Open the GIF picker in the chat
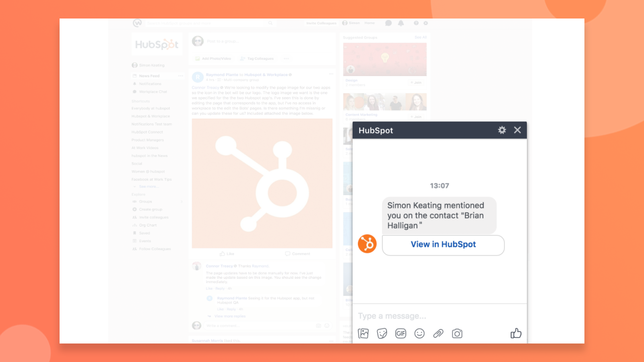The image size is (644, 362). pos(400,333)
